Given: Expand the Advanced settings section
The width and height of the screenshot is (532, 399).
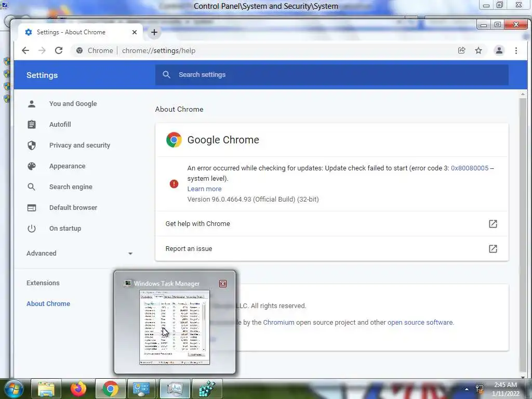Looking at the screenshot, I should pyautogui.click(x=79, y=254).
